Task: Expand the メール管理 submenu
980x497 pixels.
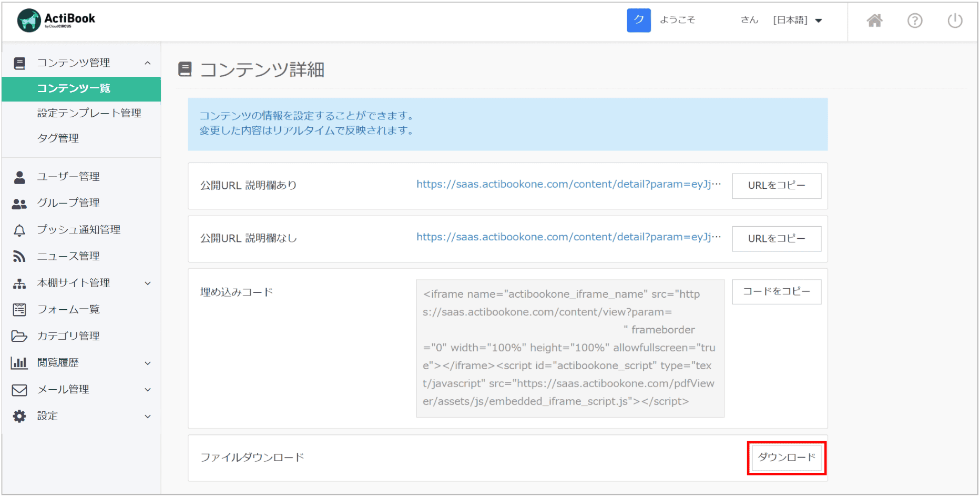Action: coord(148,390)
